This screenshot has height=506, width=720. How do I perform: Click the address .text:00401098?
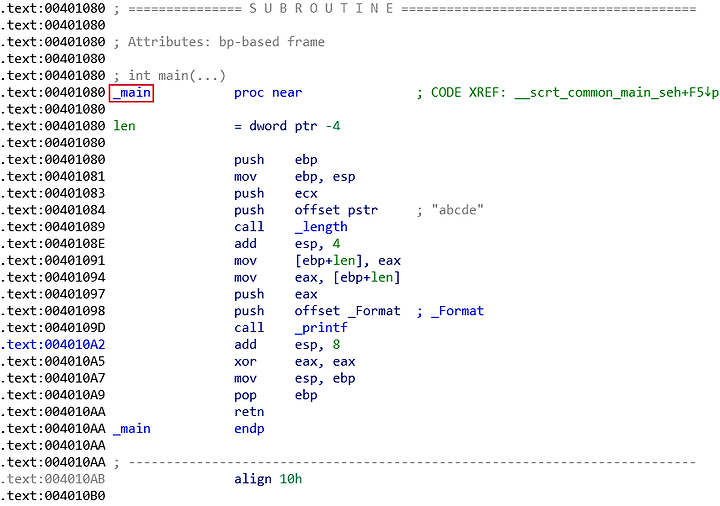tap(53, 311)
